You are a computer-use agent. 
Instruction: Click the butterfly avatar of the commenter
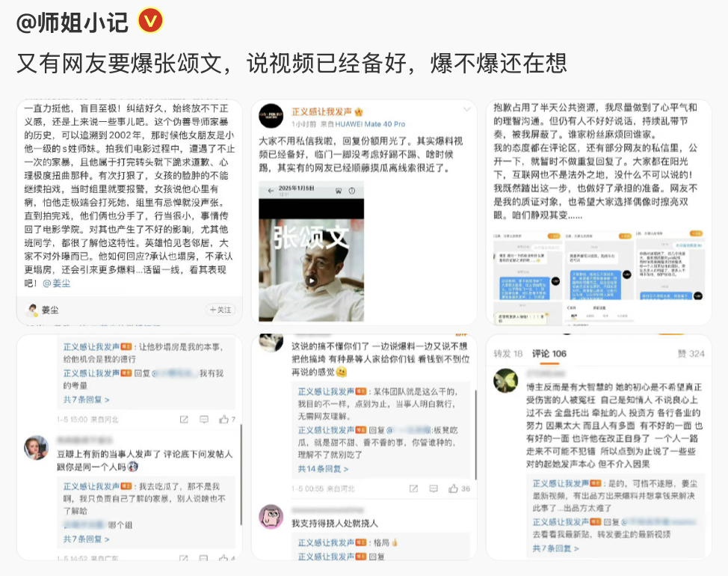click(x=506, y=381)
